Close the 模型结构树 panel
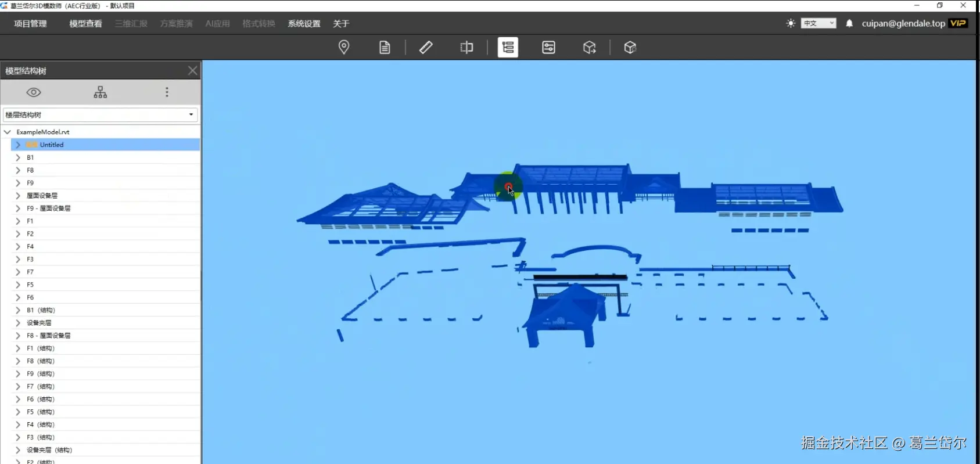This screenshot has height=464, width=980. tap(193, 71)
